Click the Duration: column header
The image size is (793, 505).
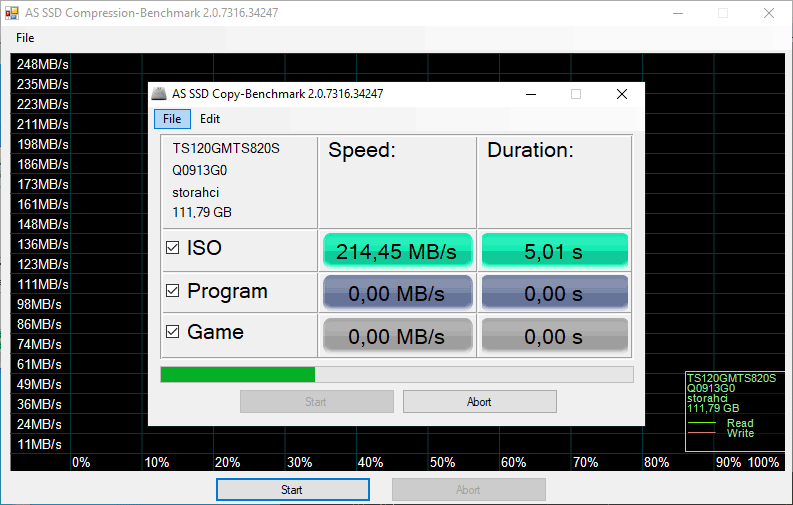click(530, 150)
